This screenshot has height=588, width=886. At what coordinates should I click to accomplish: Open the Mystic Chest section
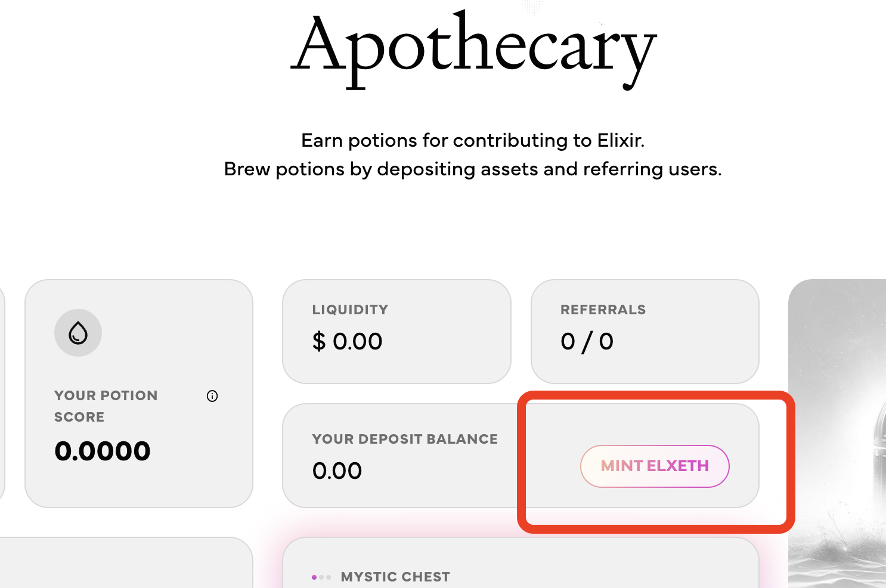point(396,577)
